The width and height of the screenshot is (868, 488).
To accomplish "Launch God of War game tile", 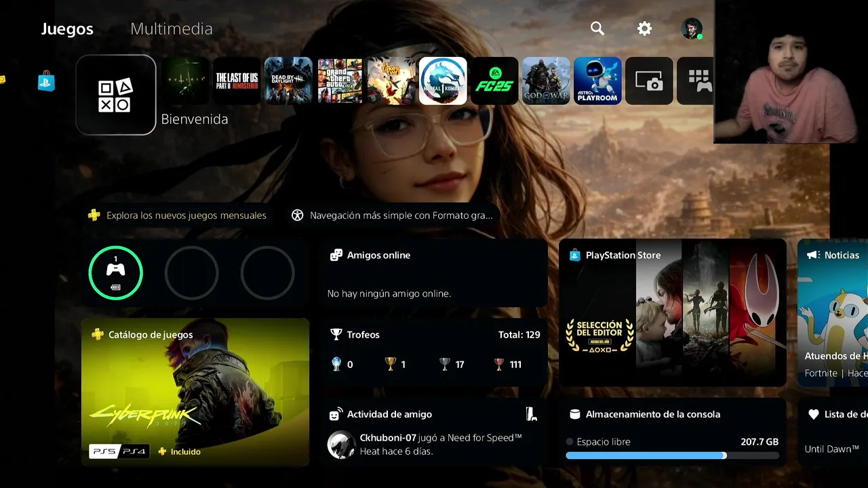I will tap(546, 81).
